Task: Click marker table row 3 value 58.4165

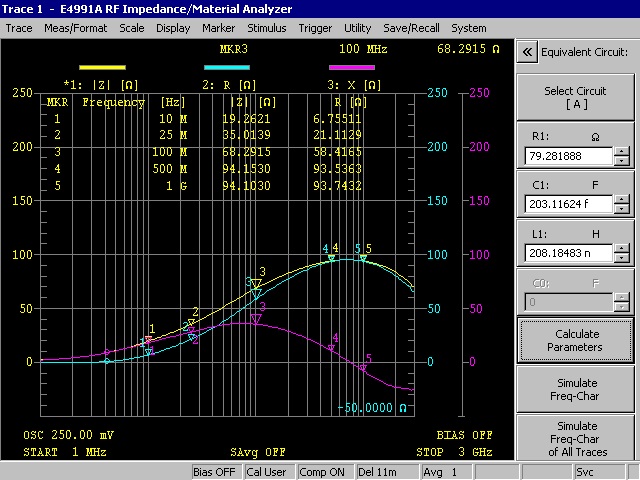Action: 337,152
